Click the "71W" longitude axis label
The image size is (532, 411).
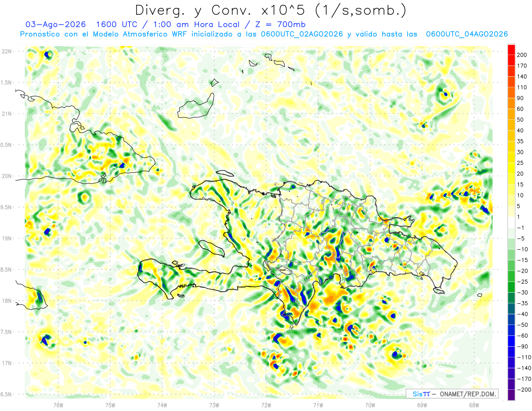[318, 404]
